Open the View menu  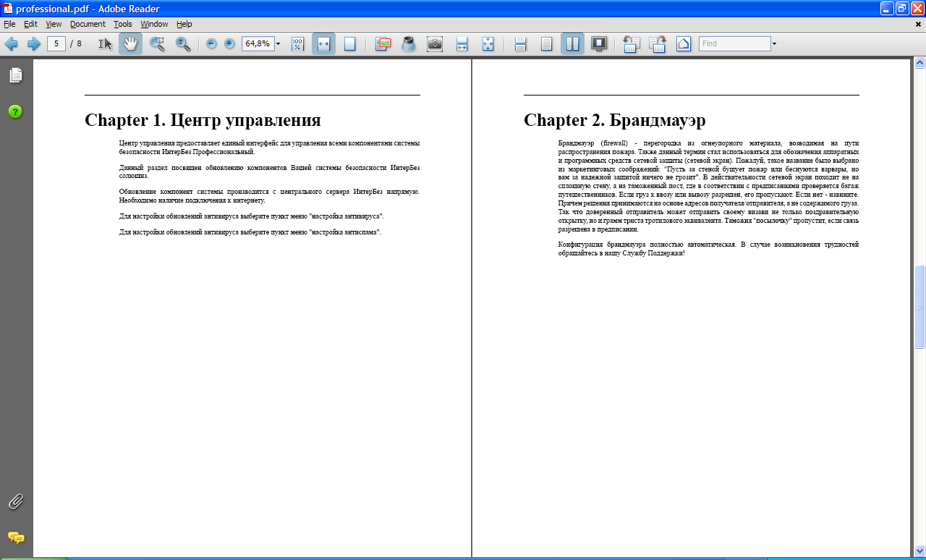[54, 24]
